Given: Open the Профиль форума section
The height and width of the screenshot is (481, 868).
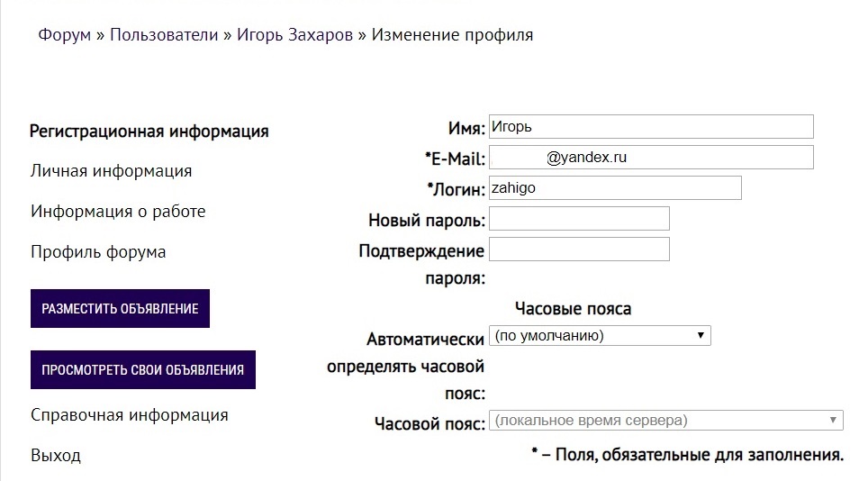Looking at the screenshot, I should point(98,252).
